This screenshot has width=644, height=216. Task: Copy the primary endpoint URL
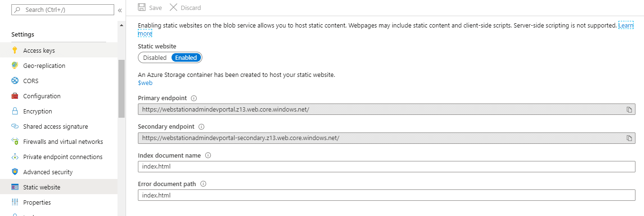(x=629, y=110)
